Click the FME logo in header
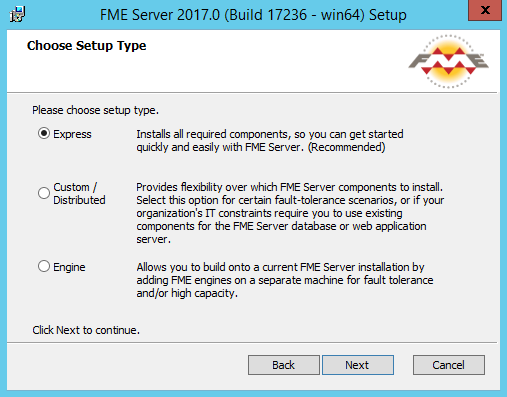Viewport: 507px width, 397px height. pos(448,61)
